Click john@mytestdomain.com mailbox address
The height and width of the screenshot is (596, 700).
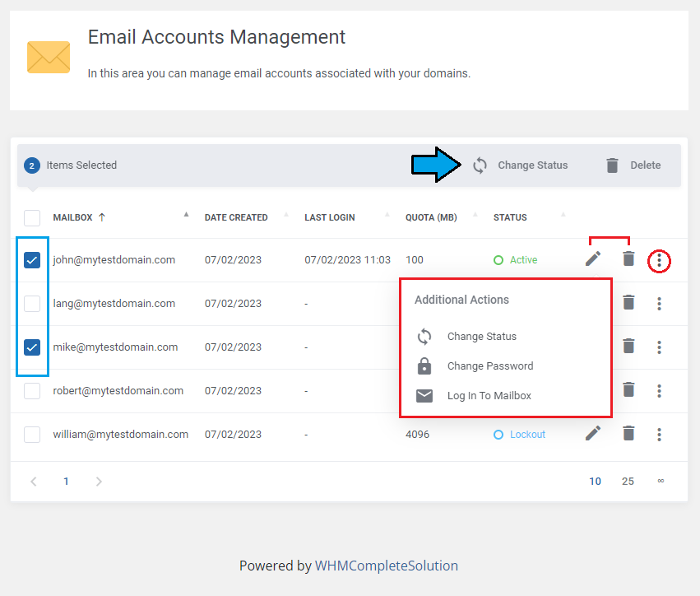click(114, 260)
